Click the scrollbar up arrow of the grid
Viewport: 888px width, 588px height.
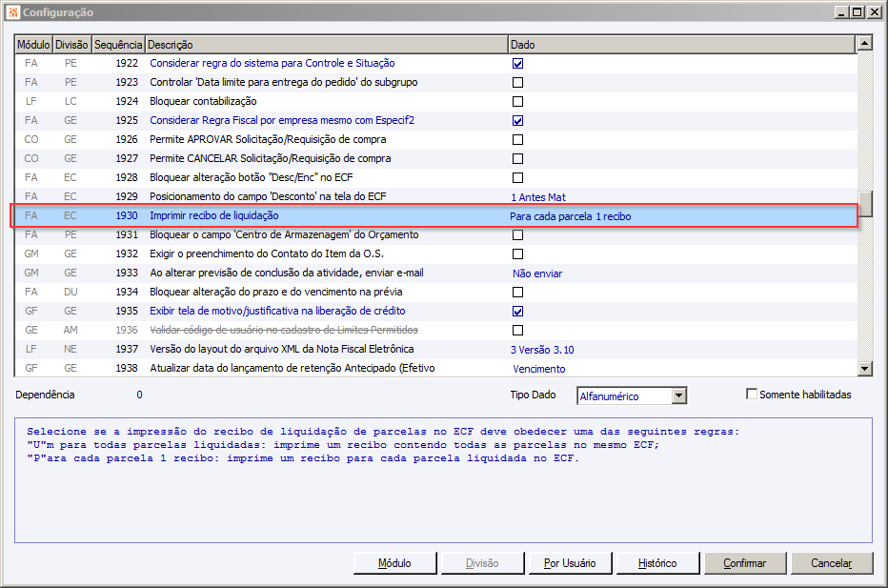click(x=864, y=43)
